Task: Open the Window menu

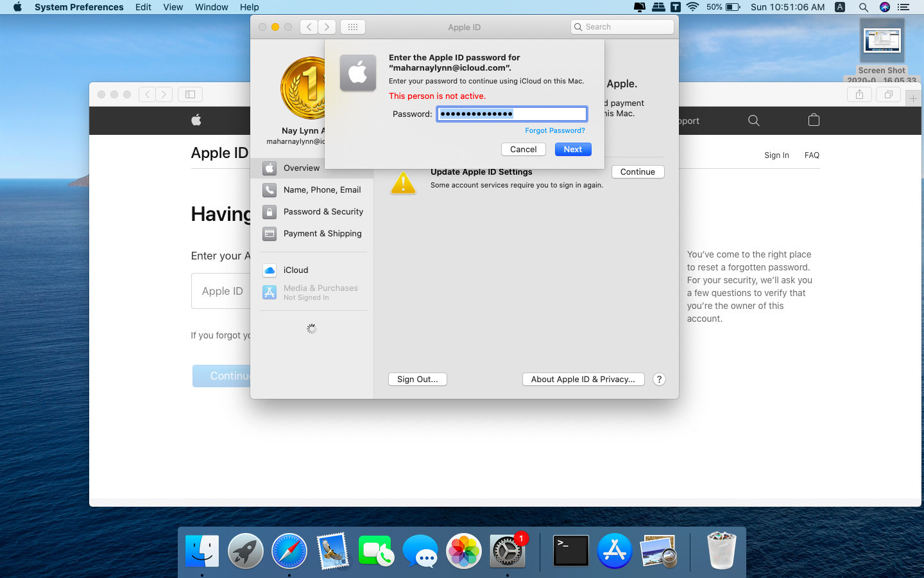Action: pyautogui.click(x=211, y=7)
